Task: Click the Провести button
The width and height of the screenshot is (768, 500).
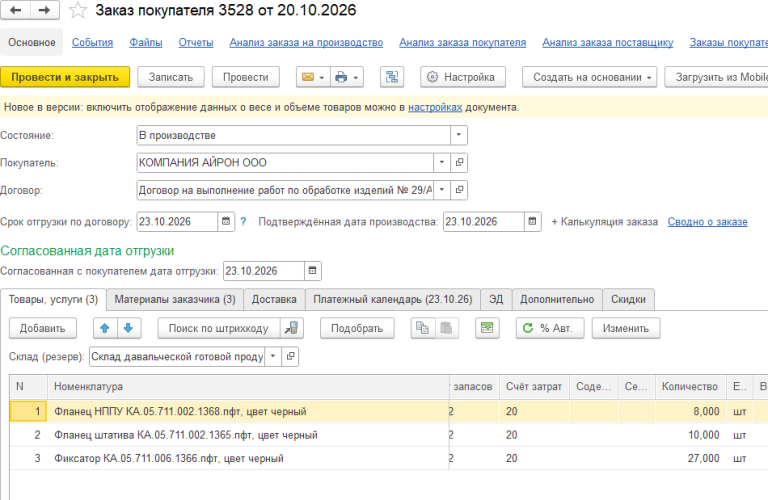Action: pyautogui.click(x=245, y=77)
